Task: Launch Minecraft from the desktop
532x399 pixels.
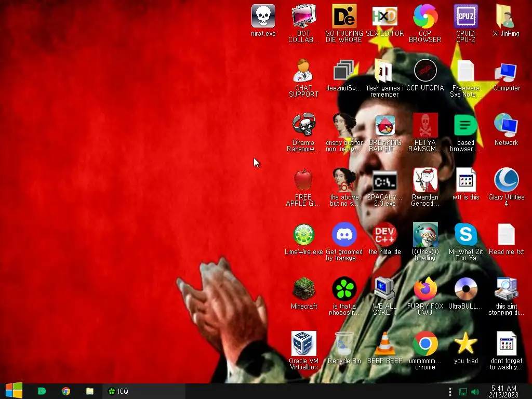Action: (x=303, y=289)
